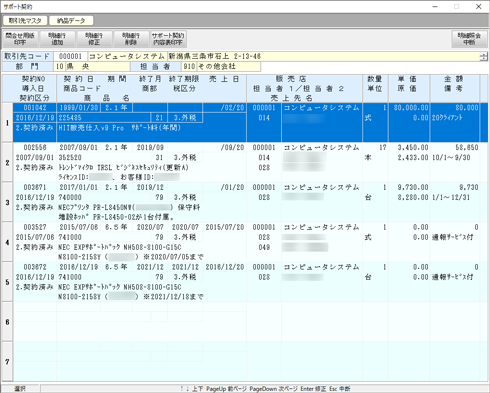
Task: Select row 2 header number
Action: coord(7,163)
